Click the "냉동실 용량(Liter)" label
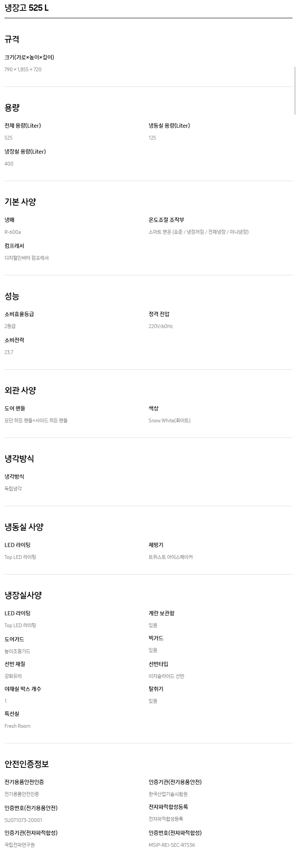The width and height of the screenshot is (297, 868). tap(169, 125)
